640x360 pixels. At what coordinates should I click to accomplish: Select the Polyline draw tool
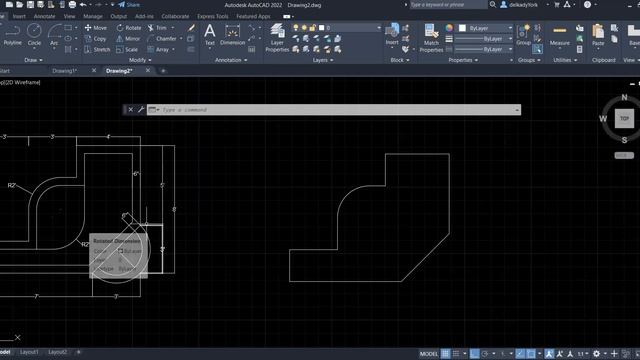pyautogui.click(x=12, y=35)
